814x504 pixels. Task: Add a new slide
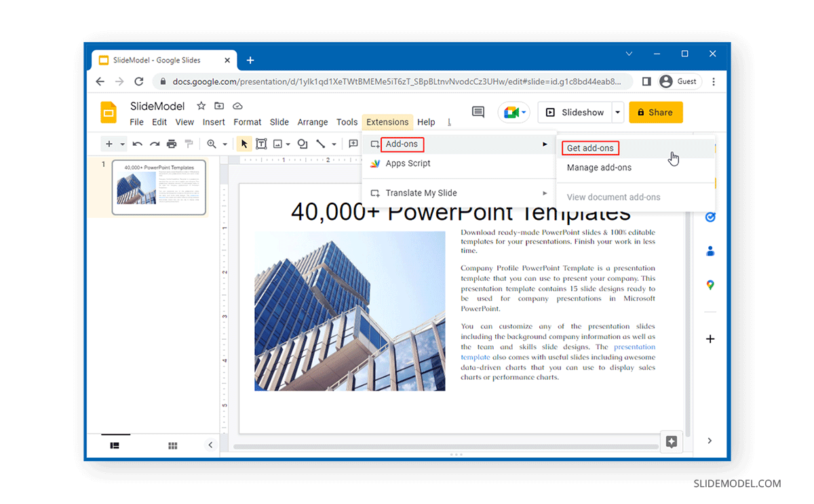point(109,144)
